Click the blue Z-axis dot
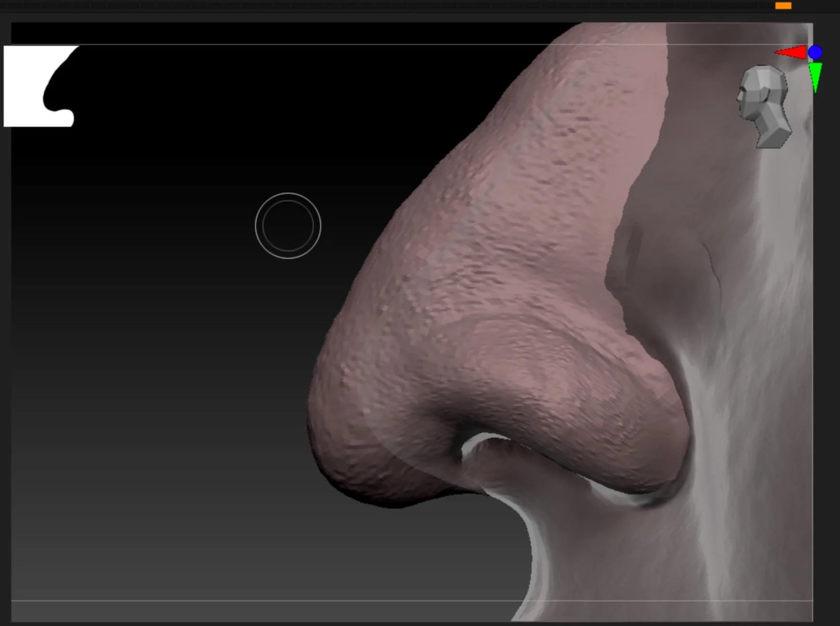 point(815,52)
